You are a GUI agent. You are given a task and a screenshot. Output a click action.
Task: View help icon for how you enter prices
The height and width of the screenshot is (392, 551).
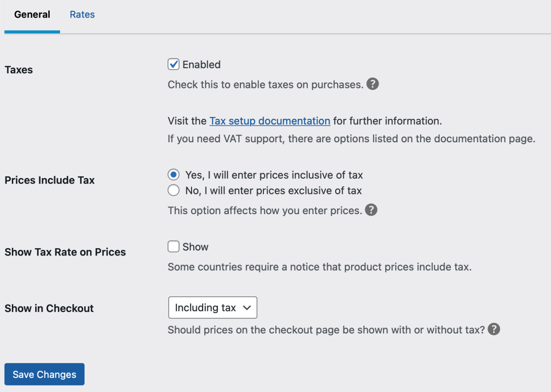coord(371,210)
